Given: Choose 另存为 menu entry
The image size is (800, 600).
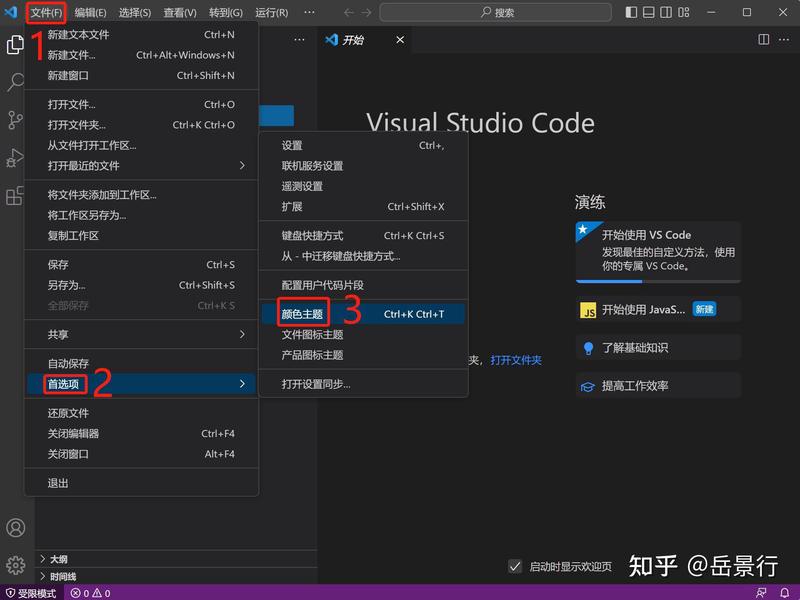Looking at the screenshot, I should [141, 285].
